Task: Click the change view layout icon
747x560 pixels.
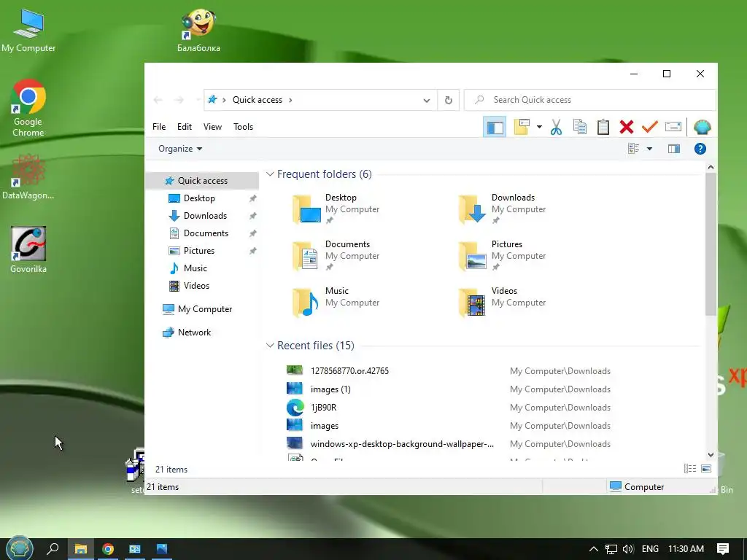Action: coord(634,149)
